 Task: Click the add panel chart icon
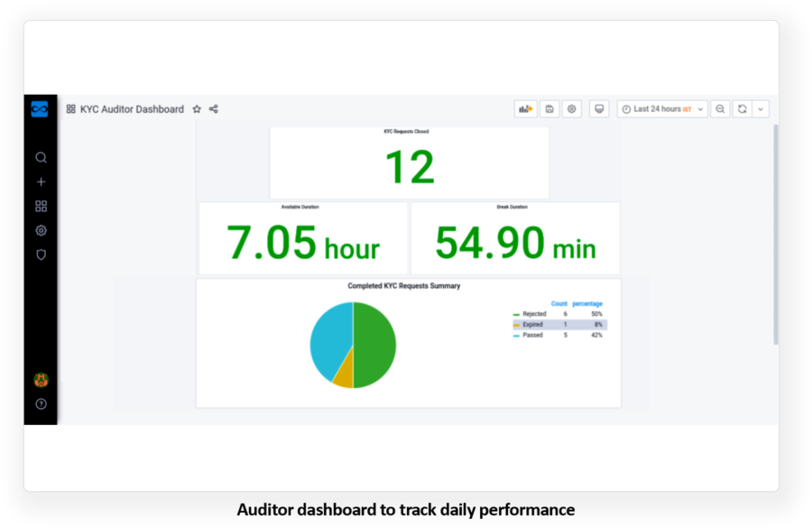pos(526,109)
